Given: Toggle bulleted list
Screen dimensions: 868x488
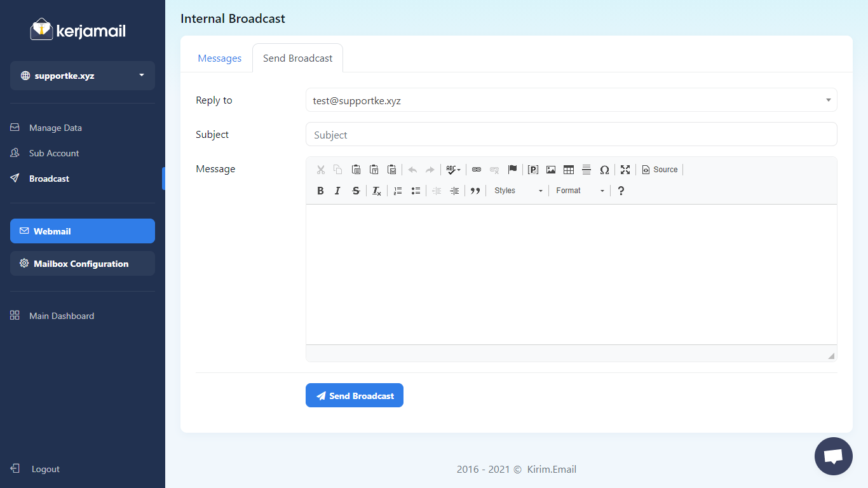Looking at the screenshot, I should tap(416, 191).
